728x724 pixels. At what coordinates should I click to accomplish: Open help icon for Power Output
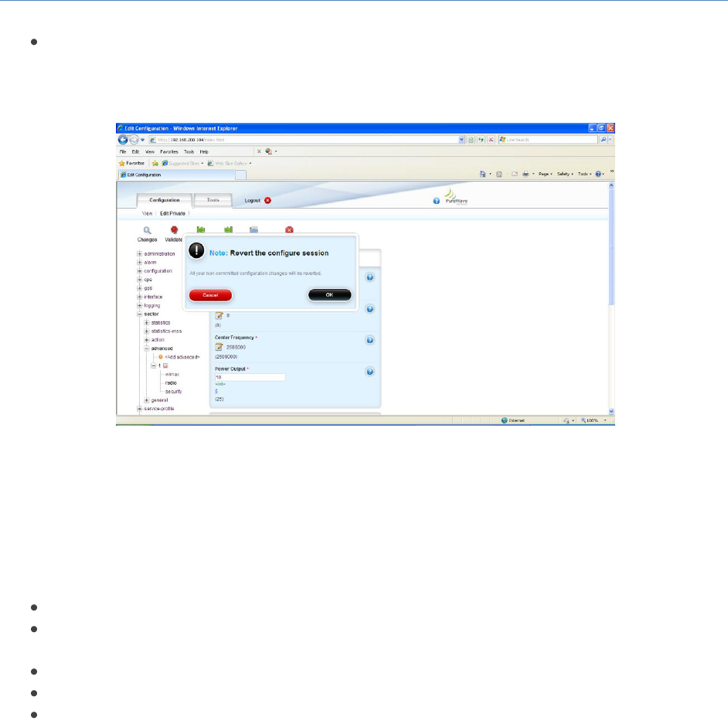click(x=370, y=372)
